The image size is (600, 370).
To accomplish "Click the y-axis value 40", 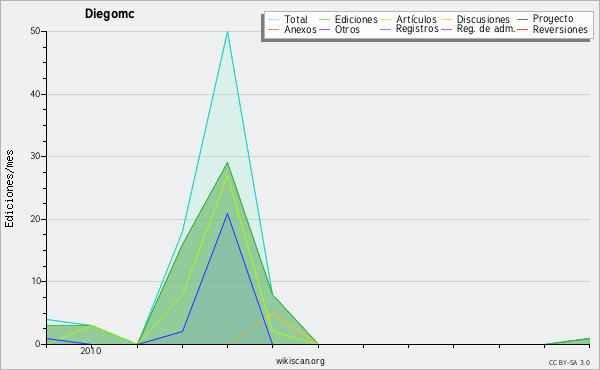I will click(35, 94).
